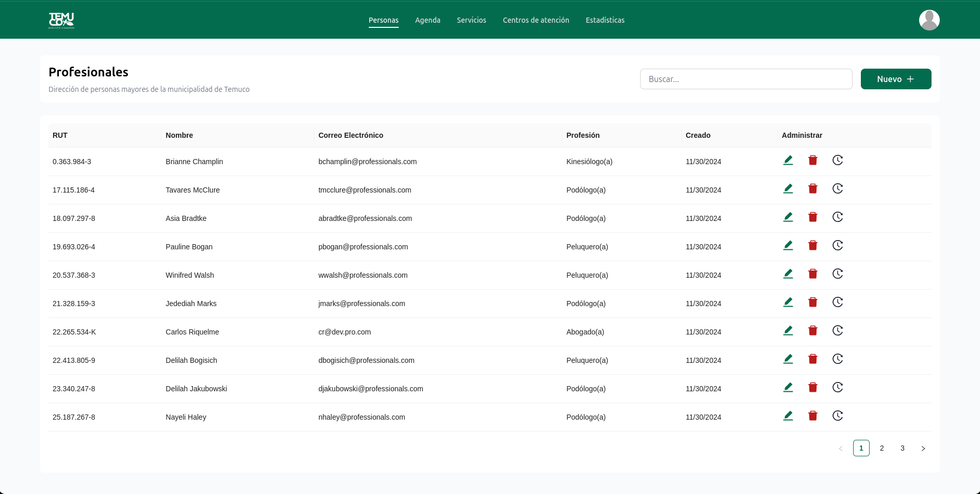Viewport: 980px width, 494px height.
Task: Go to the Personas tab
Action: pos(383,20)
